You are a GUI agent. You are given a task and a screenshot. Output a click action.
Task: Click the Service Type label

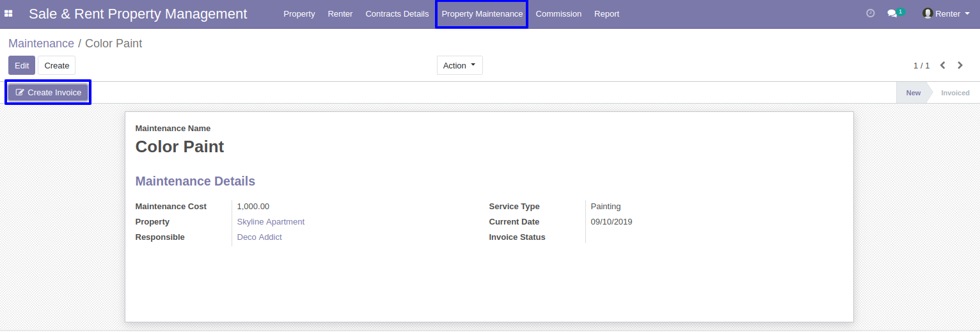(x=514, y=207)
